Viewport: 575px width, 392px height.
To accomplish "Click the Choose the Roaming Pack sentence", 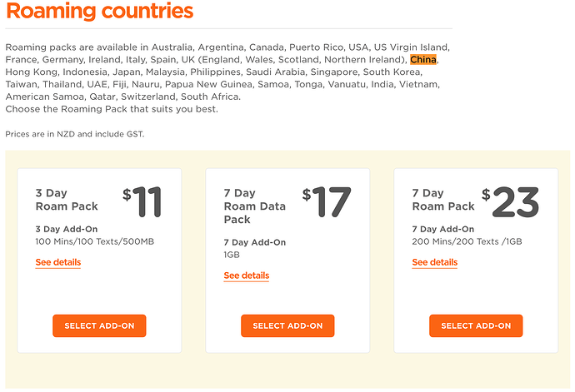I will coord(112,109).
